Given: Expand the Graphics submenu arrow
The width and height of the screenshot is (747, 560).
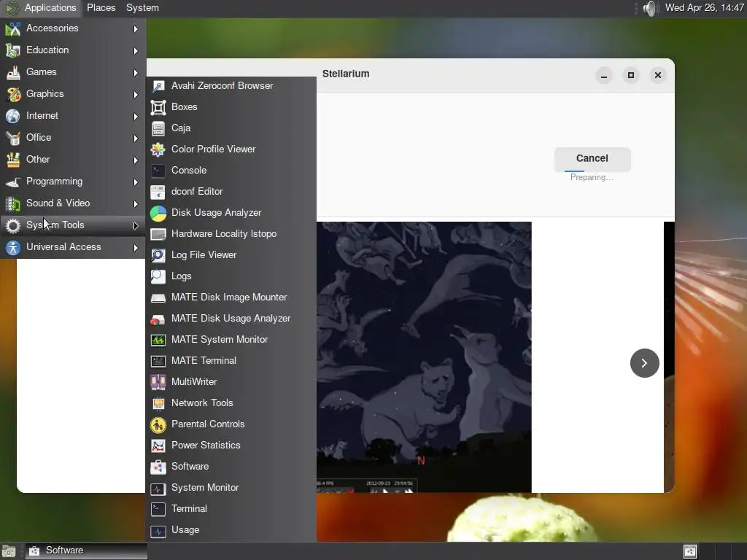Looking at the screenshot, I should pyautogui.click(x=136, y=95).
